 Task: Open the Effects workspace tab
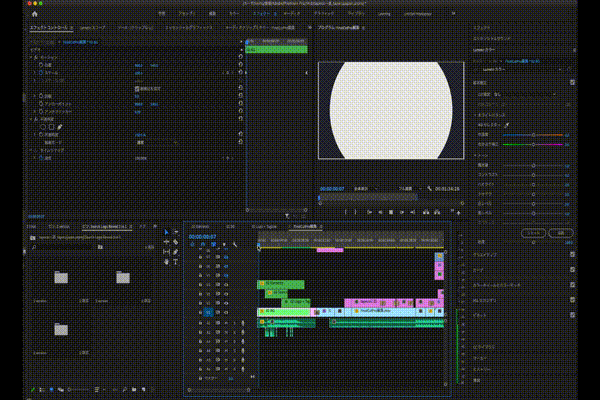[x=262, y=14]
